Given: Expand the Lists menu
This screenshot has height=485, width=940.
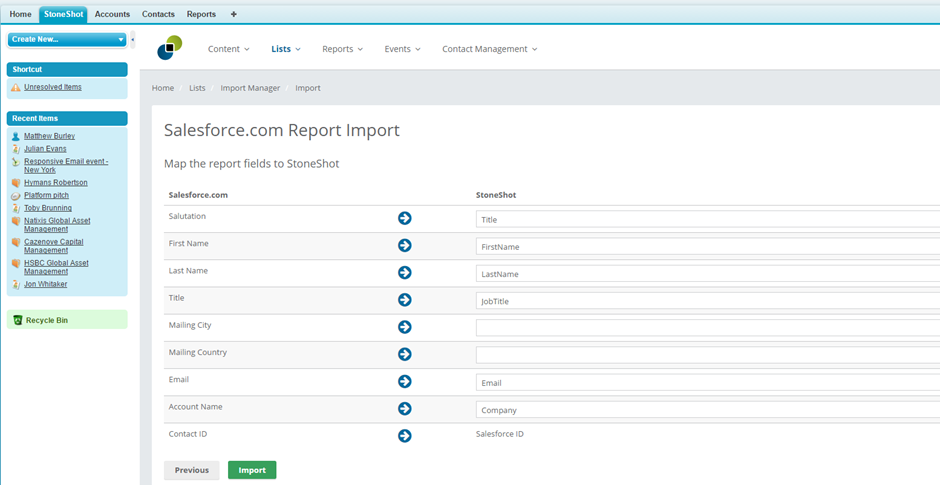Looking at the screenshot, I should pos(286,49).
